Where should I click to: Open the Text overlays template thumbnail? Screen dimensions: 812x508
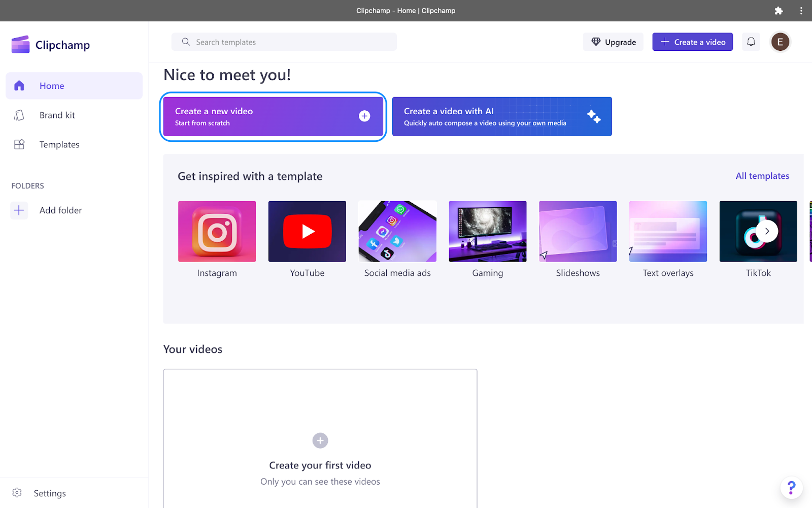click(668, 232)
